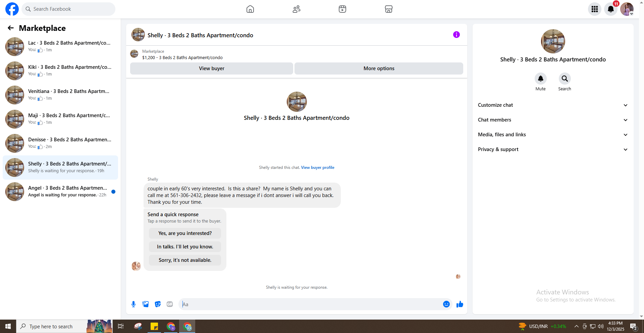Screen dimensions: 644x333
Task: Click the View buyer button
Action: coord(212,68)
